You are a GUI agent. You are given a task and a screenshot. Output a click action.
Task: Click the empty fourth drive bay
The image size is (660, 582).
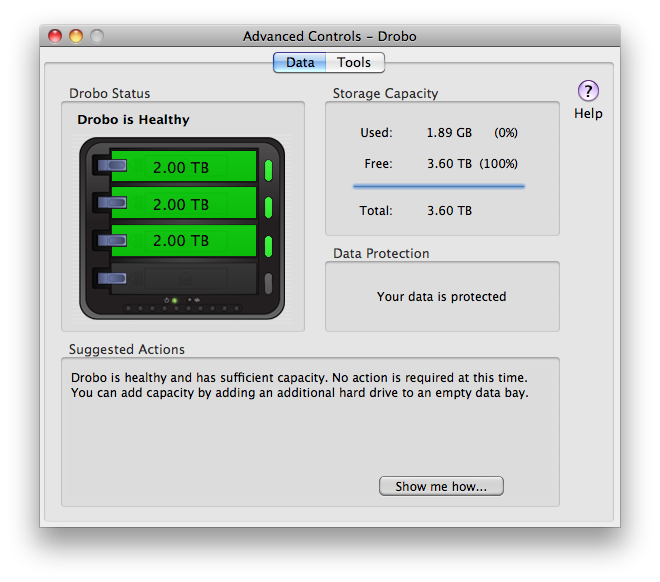(x=183, y=278)
